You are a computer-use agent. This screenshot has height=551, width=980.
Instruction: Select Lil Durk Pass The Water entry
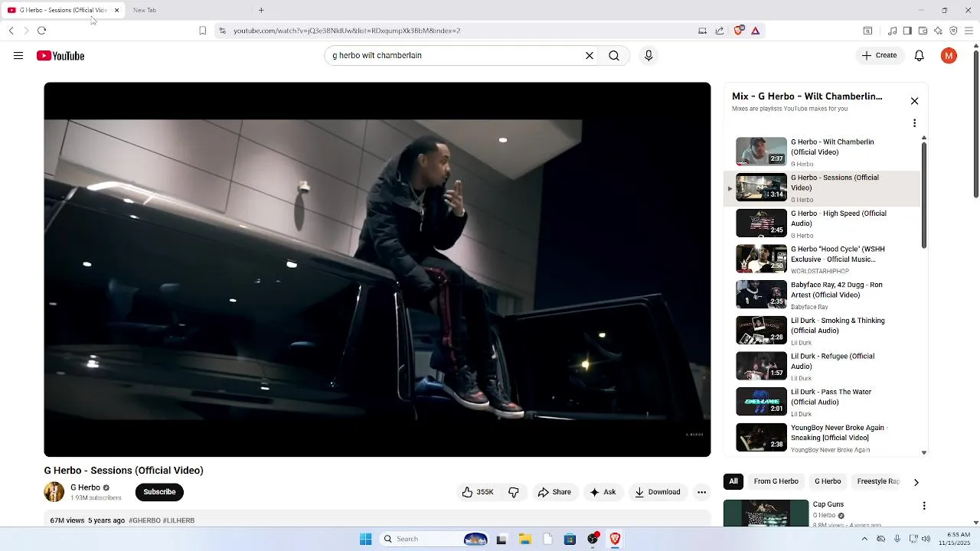tap(822, 403)
